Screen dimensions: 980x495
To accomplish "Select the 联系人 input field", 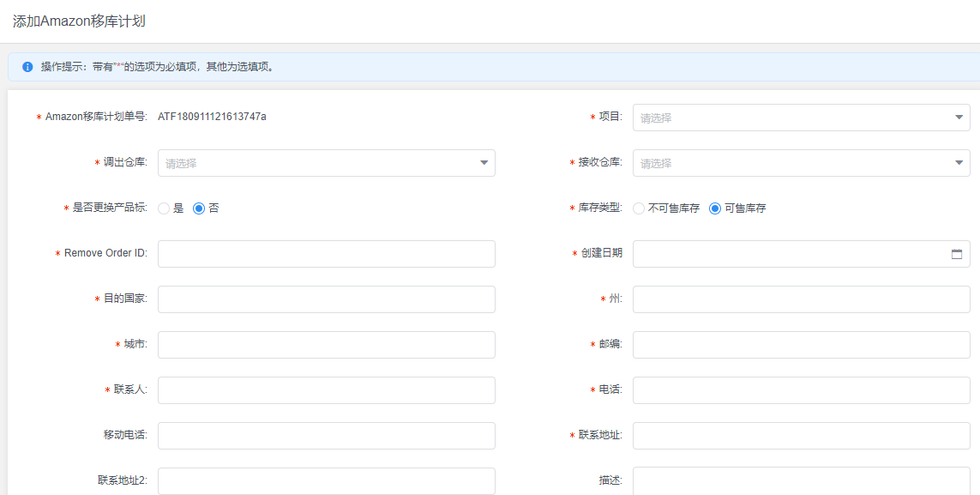I will coord(327,390).
